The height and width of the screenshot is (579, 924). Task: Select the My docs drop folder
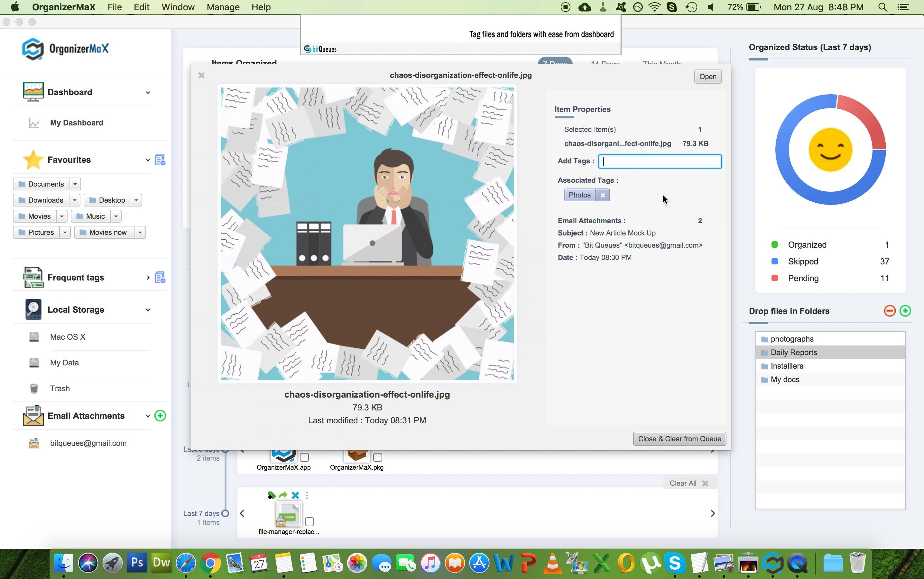click(830, 380)
